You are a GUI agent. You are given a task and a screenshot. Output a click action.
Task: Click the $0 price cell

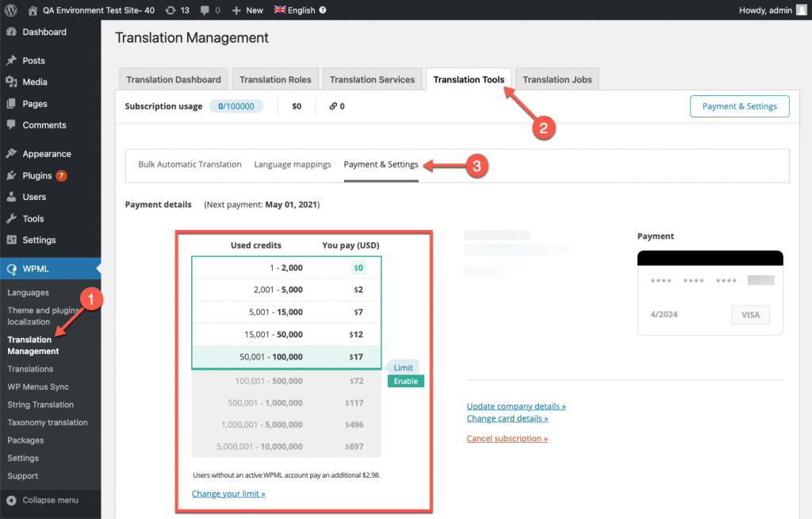[x=358, y=268]
